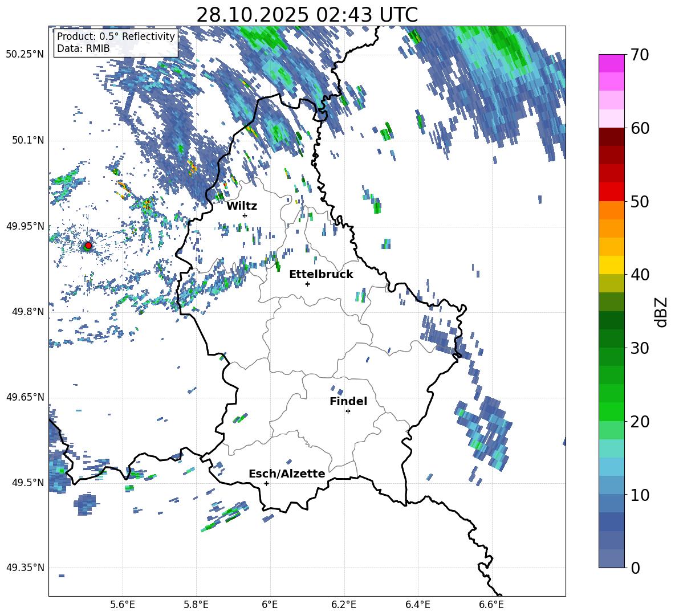
Task: Click colorbar tick label 0
Action: click(x=635, y=568)
